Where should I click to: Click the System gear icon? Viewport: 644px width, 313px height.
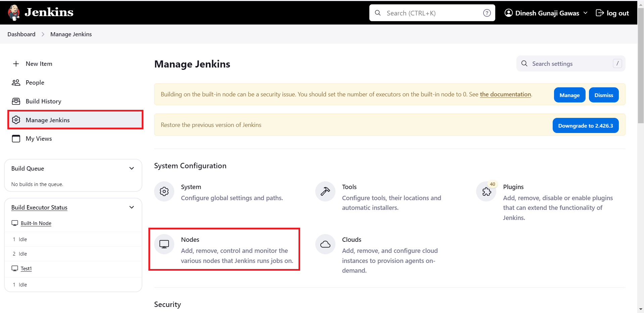point(164,191)
